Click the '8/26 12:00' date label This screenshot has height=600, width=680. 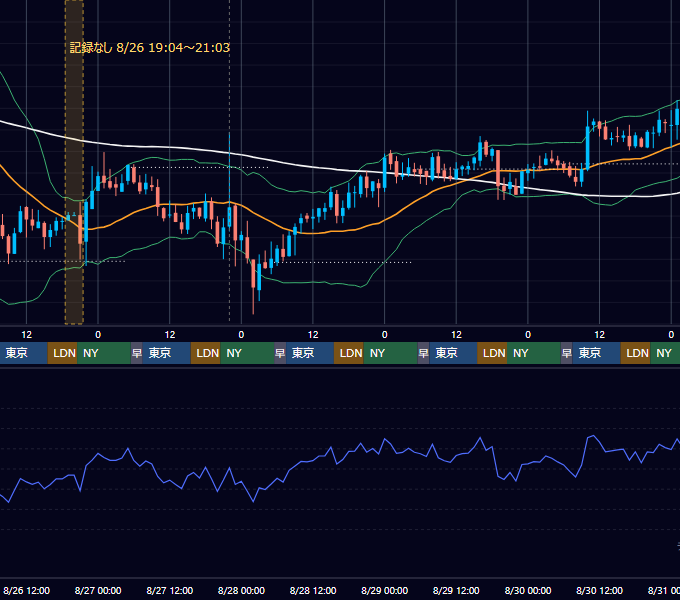coord(26,590)
